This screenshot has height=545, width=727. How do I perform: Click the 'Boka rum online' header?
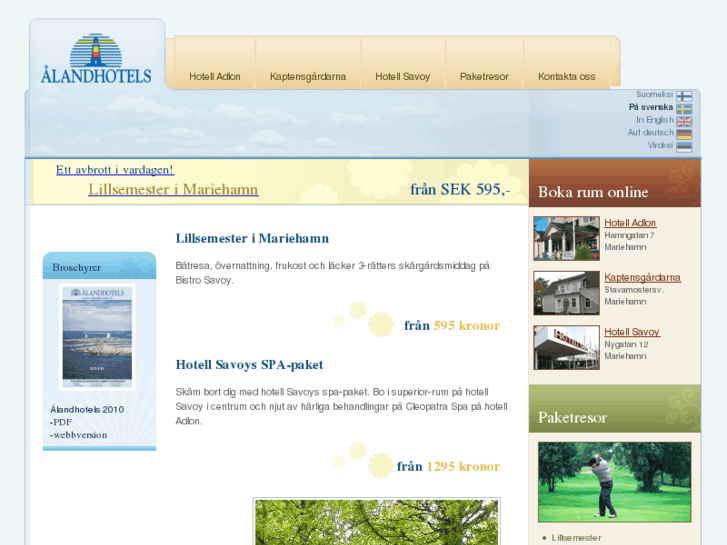click(615, 183)
